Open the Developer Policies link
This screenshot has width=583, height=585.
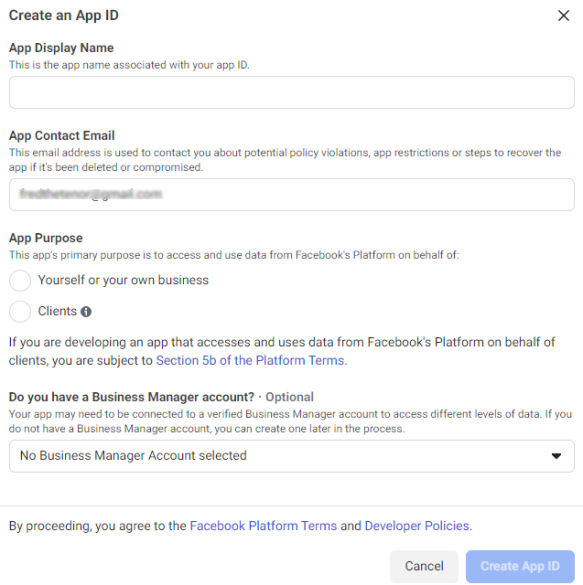click(x=418, y=526)
